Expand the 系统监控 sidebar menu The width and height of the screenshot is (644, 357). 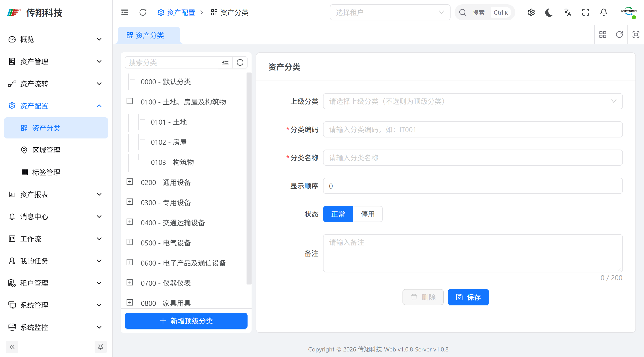tap(56, 327)
